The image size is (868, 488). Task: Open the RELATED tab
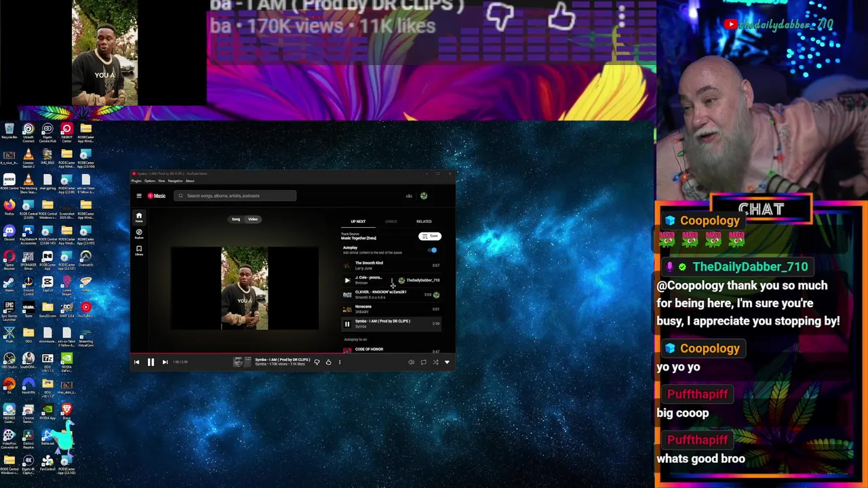pos(424,222)
